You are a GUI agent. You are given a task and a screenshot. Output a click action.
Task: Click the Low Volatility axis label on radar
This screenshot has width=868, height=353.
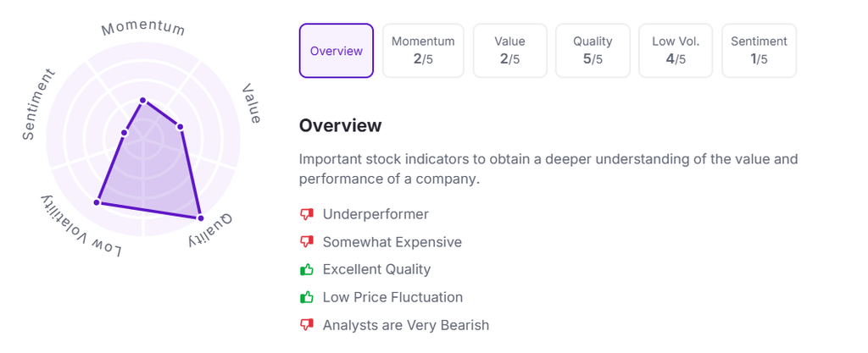pos(81,226)
